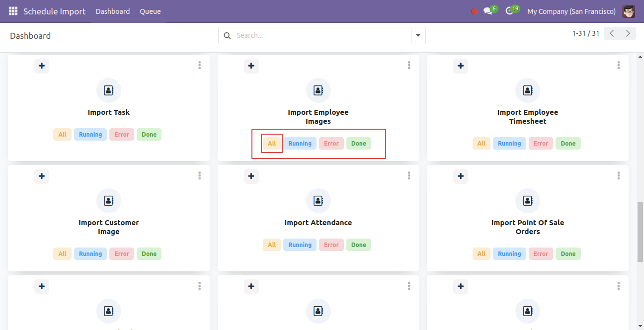
Task: Click Running on Import Point Of Sale Orders
Action: coord(509,254)
